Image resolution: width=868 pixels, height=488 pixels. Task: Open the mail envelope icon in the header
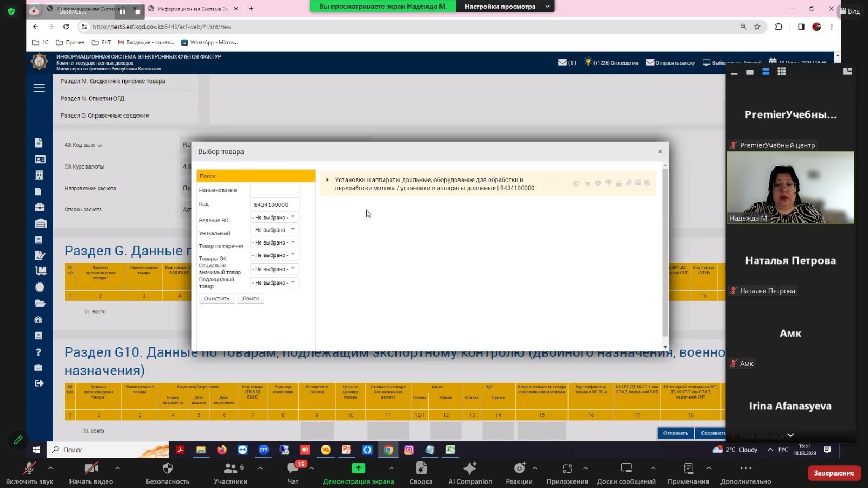563,62
